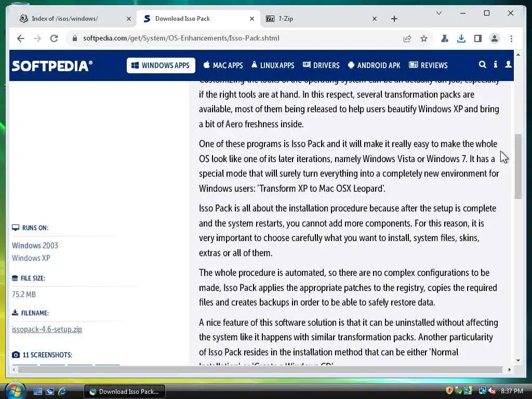The width and height of the screenshot is (532, 399).
Task: Open the browser profile avatar
Action: (495, 38)
